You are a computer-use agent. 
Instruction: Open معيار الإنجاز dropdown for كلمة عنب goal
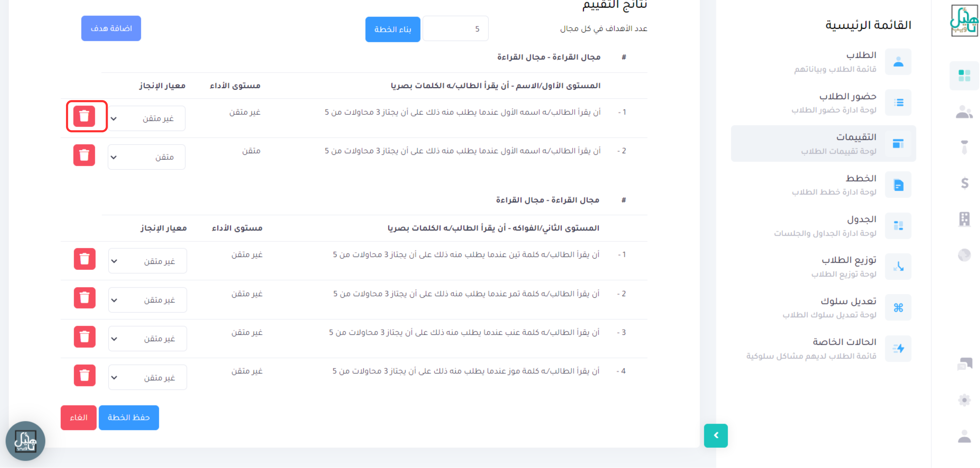point(148,339)
